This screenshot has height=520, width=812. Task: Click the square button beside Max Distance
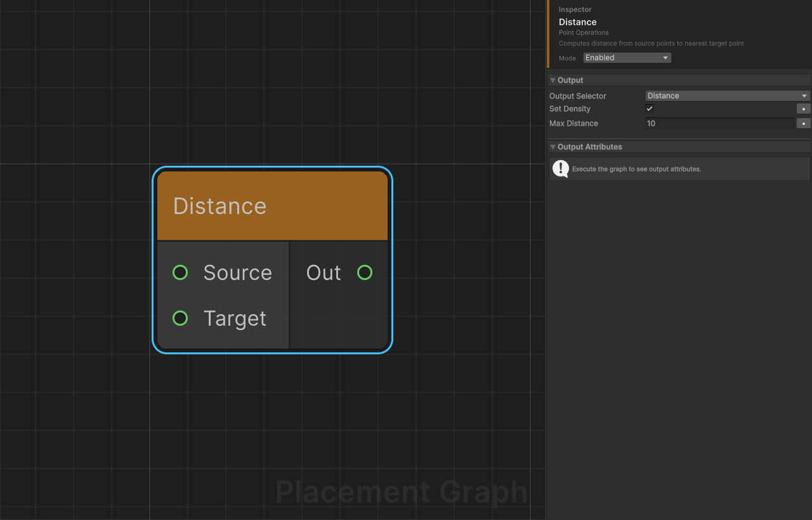[x=804, y=123]
